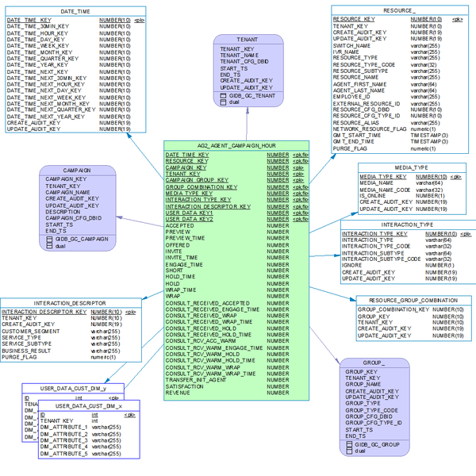Click table icon beside GIDB_GC_TENANT

click(223, 95)
